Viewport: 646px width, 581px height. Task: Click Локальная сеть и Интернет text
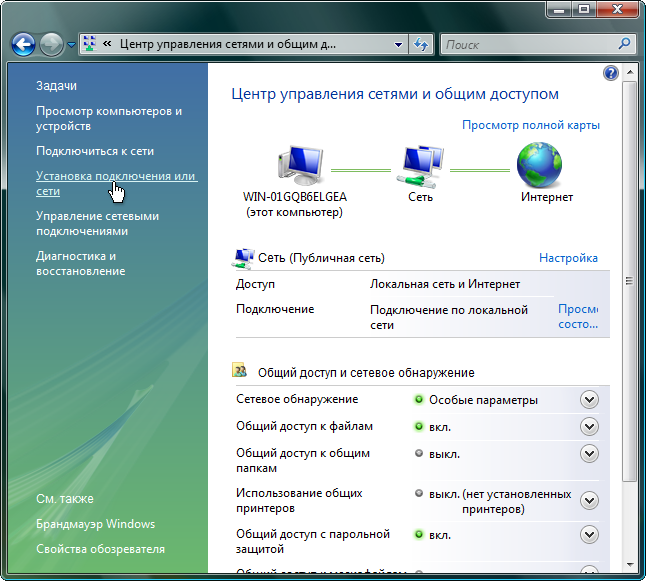445,284
